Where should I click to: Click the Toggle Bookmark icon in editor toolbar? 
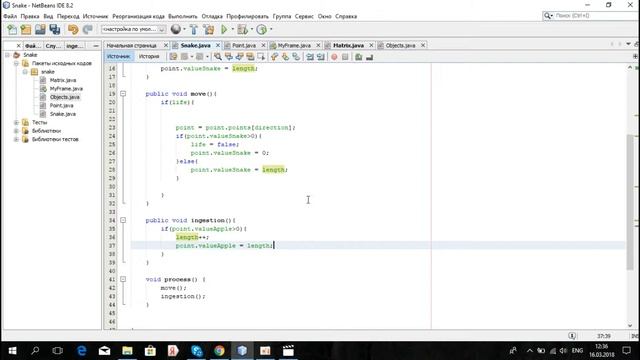click(x=296, y=57)
